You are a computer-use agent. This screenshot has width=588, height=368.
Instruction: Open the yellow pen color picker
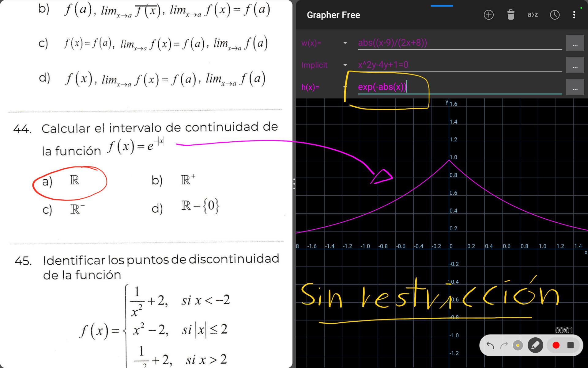[x=518, y=345]
